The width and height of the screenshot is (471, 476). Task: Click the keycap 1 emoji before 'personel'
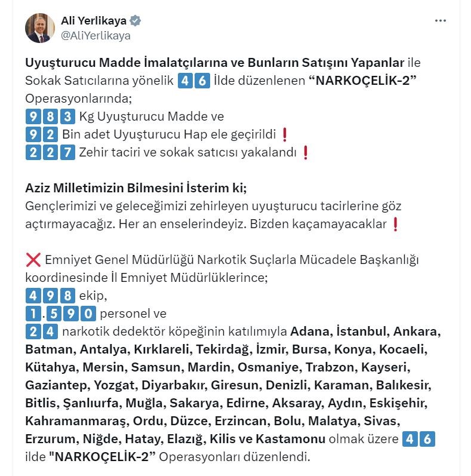(33, 314)
